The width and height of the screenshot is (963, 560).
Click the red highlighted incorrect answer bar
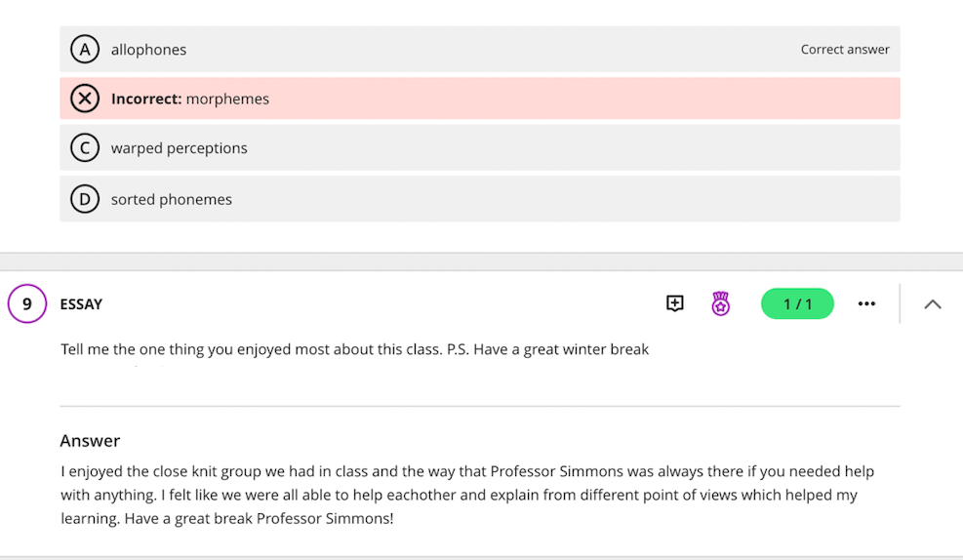click(585, 99)
